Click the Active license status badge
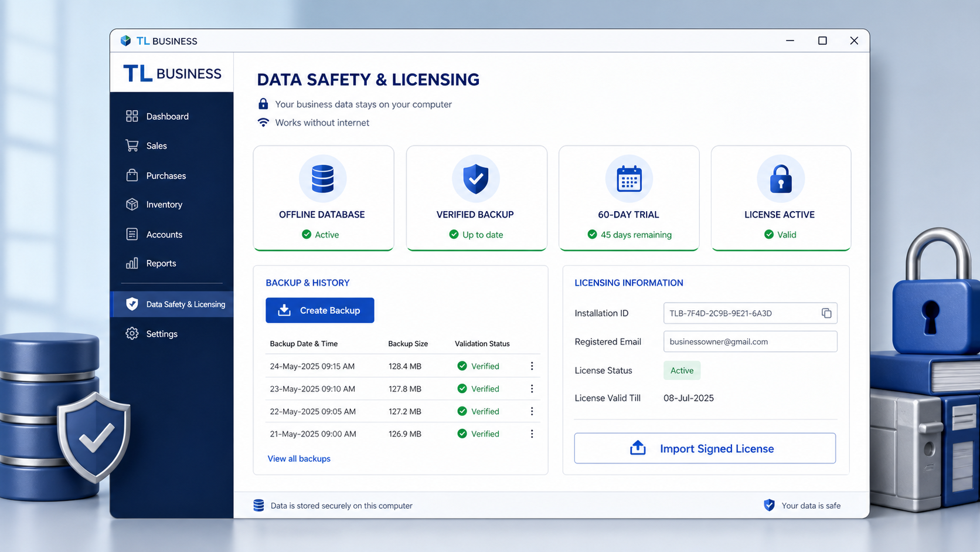 click(682, 370)
